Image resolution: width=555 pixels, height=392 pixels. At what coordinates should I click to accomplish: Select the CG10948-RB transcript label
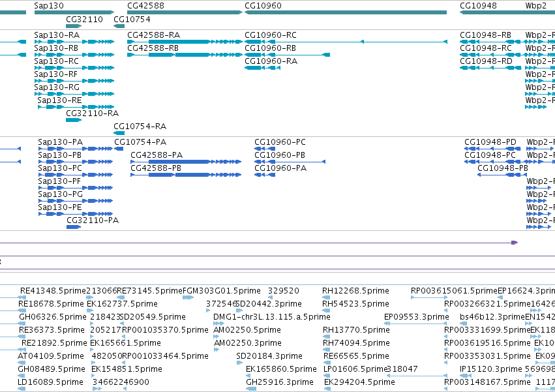pos(486,35)
